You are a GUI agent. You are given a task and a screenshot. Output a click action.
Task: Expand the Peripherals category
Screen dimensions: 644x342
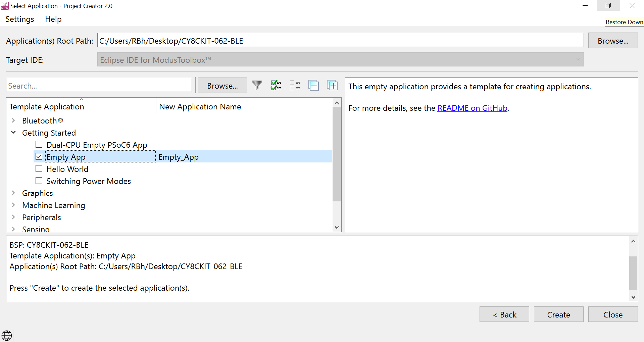13,217
